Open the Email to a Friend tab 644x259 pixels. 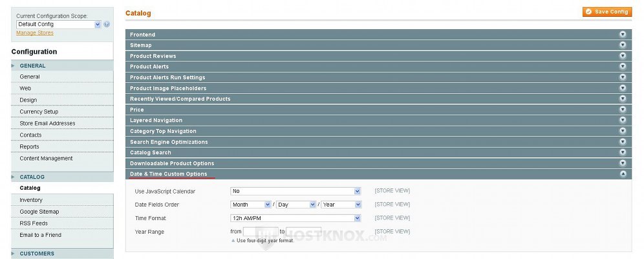(62, 235)
